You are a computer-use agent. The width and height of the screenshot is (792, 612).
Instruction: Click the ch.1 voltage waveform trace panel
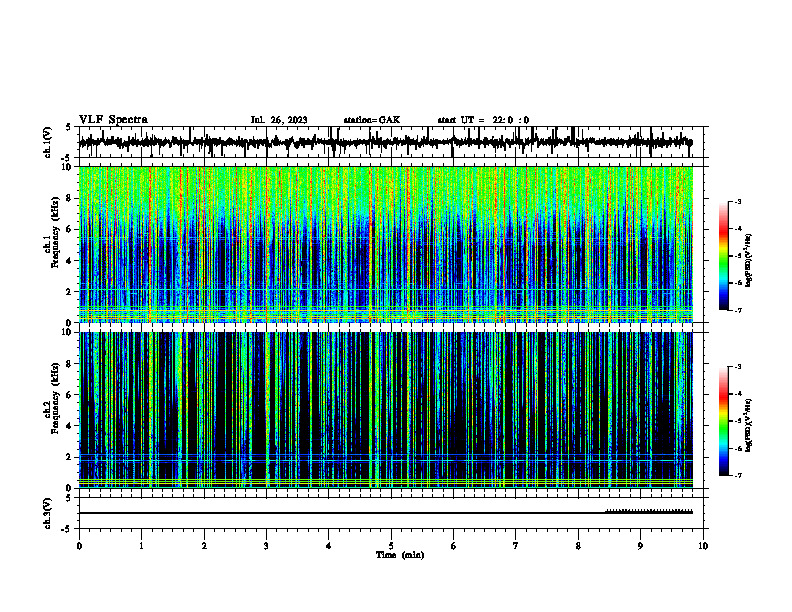click(x=391, y=142)
